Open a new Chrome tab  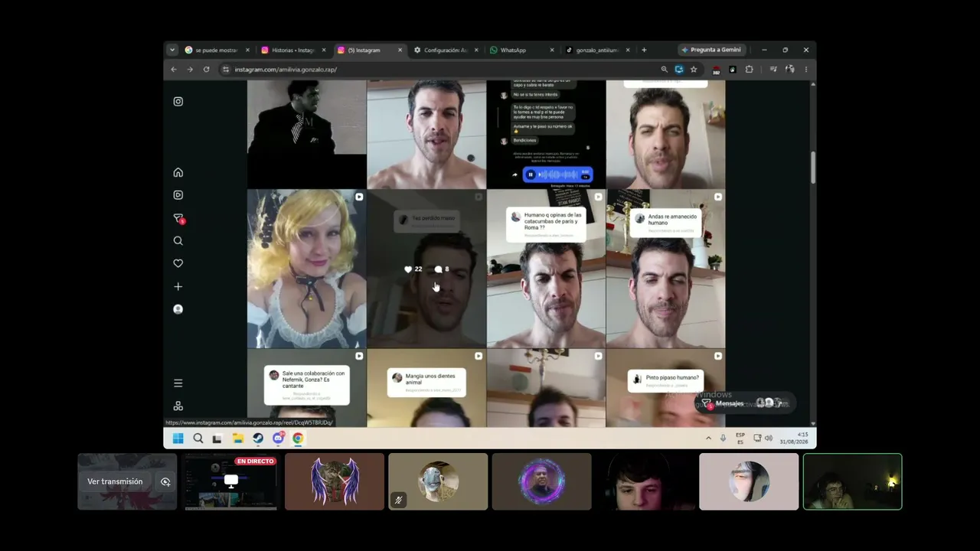click(644, 51)
